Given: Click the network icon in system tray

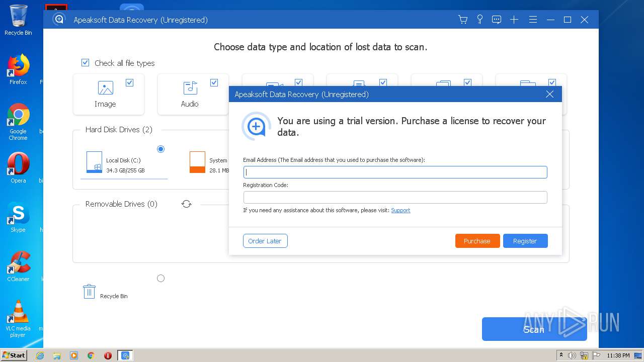Looking at the screenshot, I should (x=585, y=355).
